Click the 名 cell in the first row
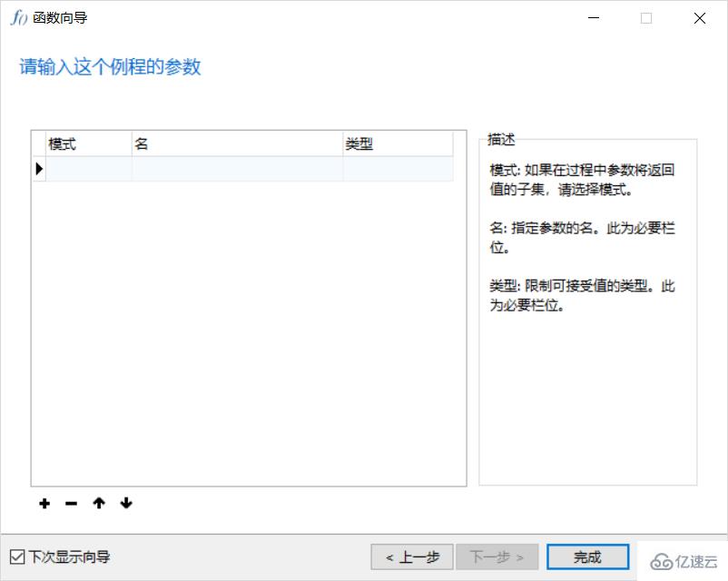The height and width of the screenshot is (581, 728). point(237,169)
